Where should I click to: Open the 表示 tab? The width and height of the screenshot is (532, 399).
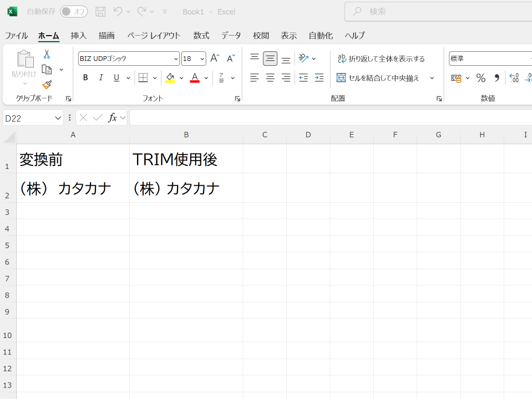(x=289, y=36)
